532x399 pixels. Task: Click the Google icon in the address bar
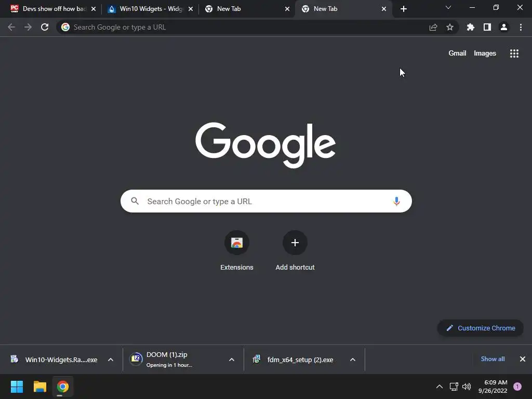coord(65,27)
